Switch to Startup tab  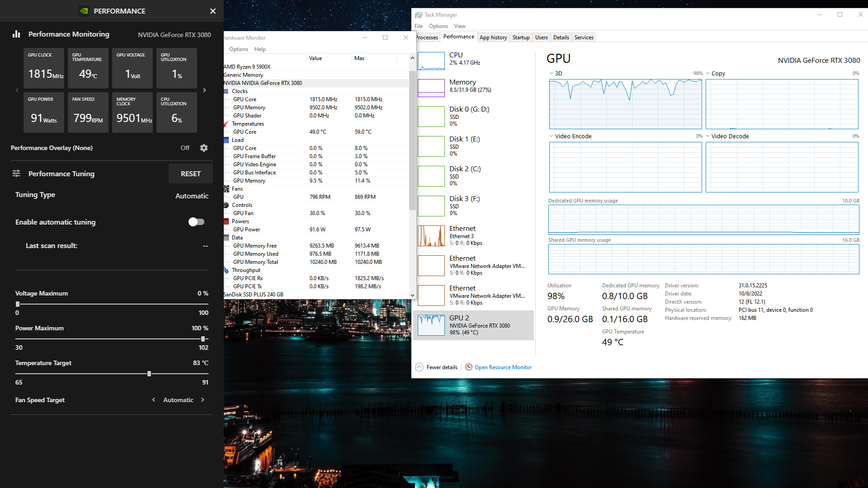pos(521,38)
